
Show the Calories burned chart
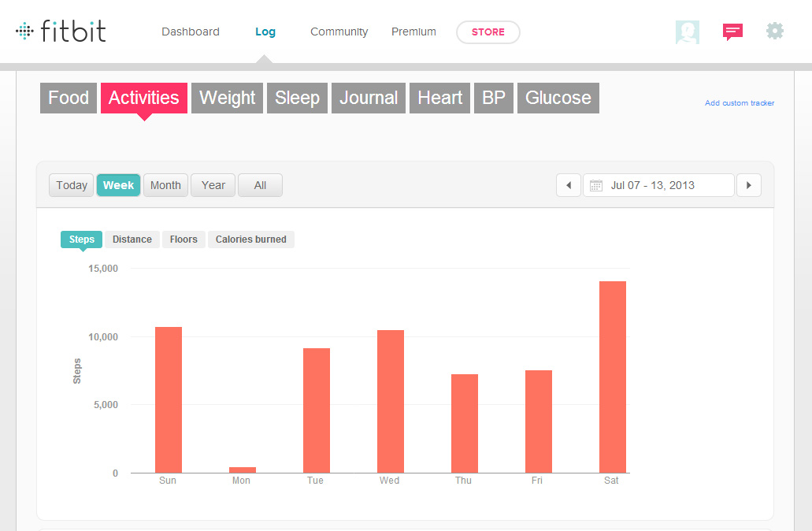[251, 240]
